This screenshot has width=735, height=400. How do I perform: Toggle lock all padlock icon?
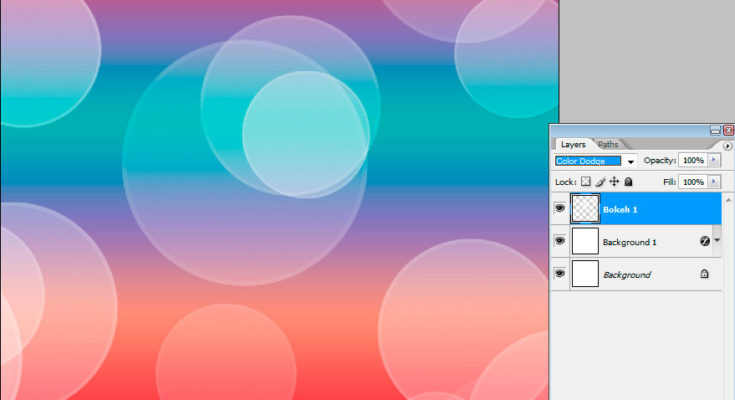[629, 181]
